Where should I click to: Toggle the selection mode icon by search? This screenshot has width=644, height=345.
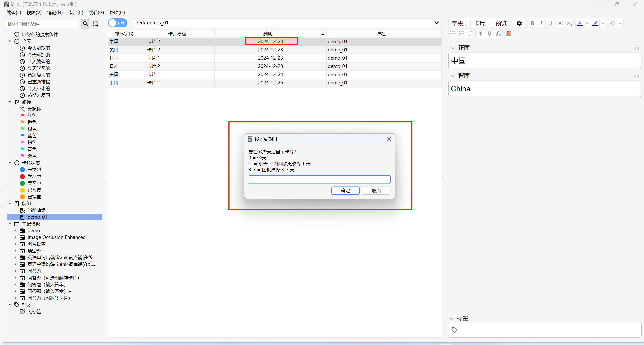click(x=95, y=24)
